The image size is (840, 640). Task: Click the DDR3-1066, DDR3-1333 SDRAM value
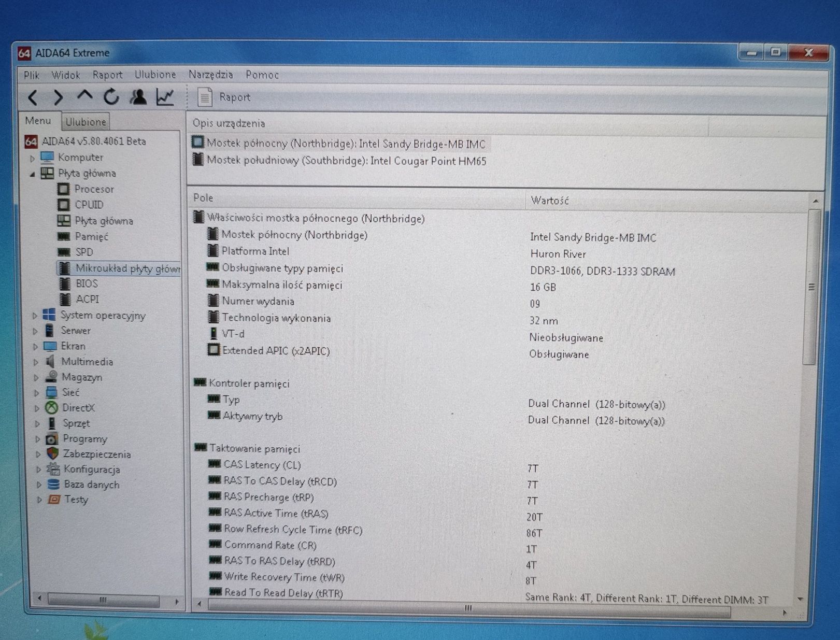(602, 271)
